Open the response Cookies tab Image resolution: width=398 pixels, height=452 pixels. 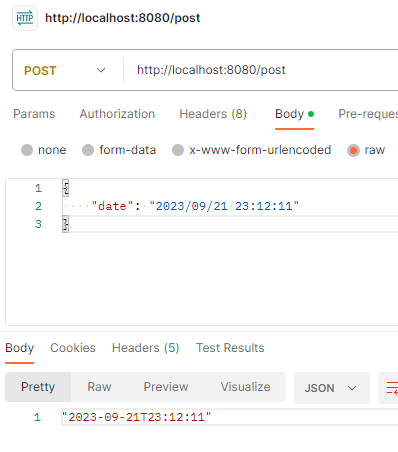coord(73,348)
